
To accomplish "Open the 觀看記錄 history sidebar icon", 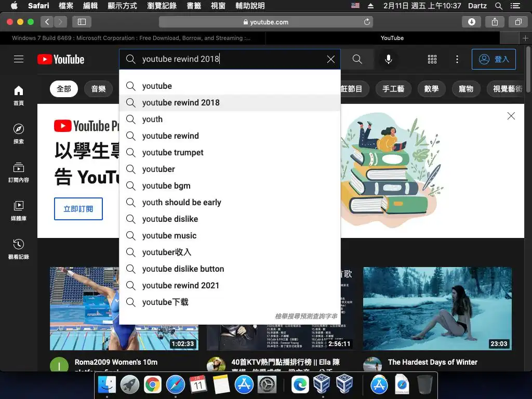I will (x=19, y=249).
